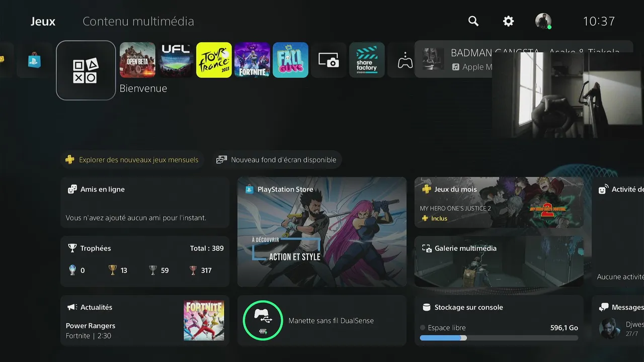
Task: Click MY HERO ONE'S JUSTICE 2 title
Action: [x=455, y=208]
